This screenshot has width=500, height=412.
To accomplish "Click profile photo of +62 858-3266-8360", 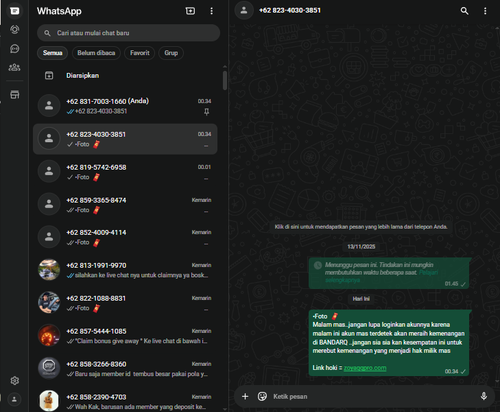I will coord(49,368).
